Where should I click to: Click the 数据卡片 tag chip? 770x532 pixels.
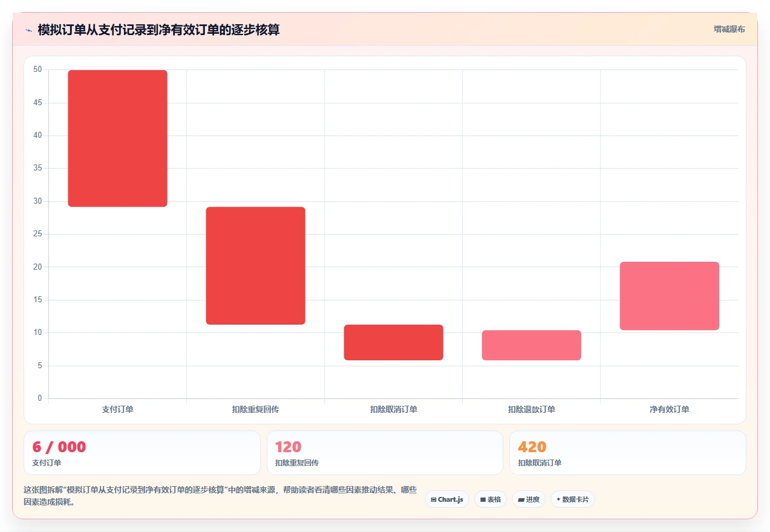pos(573,499)
